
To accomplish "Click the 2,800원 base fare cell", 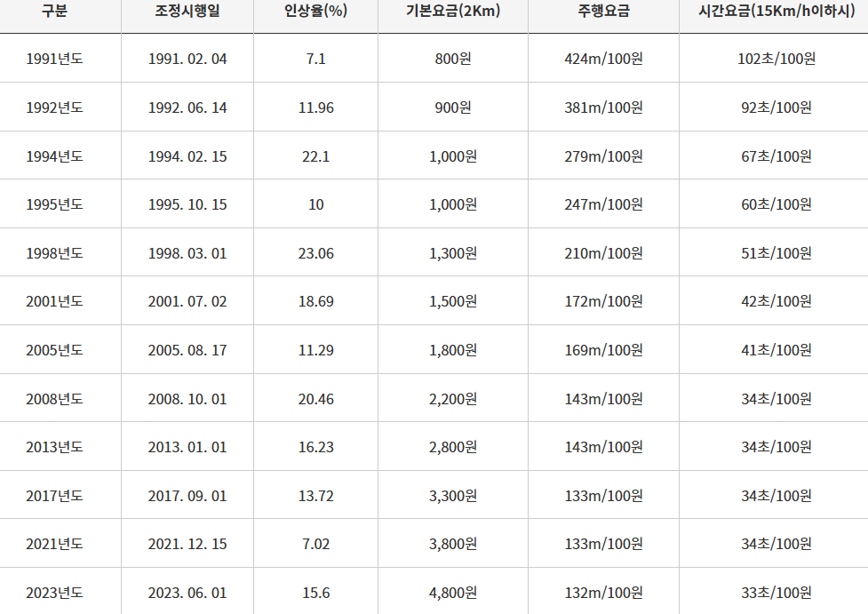I will click(453, 447).
